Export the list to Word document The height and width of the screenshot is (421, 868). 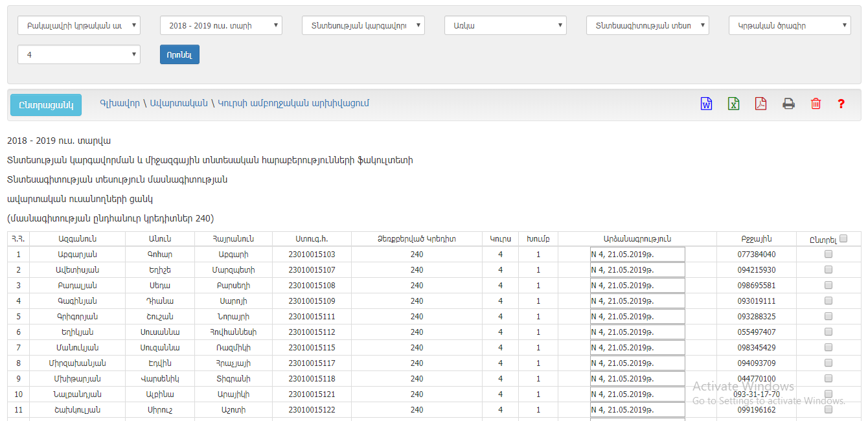coord(706,104)
